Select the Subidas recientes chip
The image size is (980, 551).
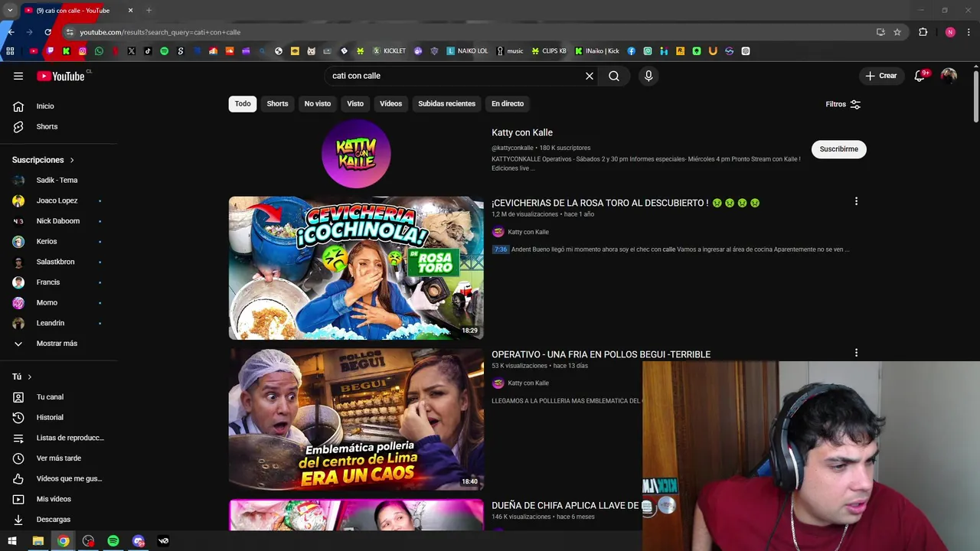coord(446,103)
